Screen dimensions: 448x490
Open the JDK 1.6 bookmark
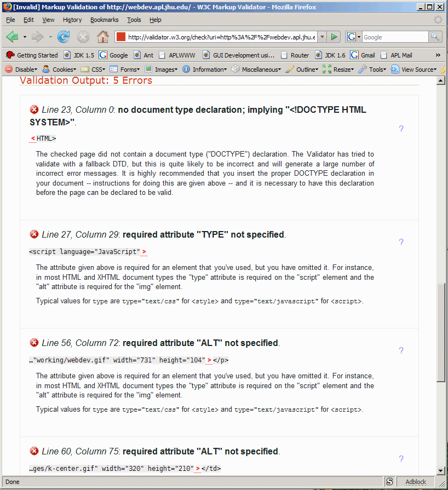click(330, 55)
